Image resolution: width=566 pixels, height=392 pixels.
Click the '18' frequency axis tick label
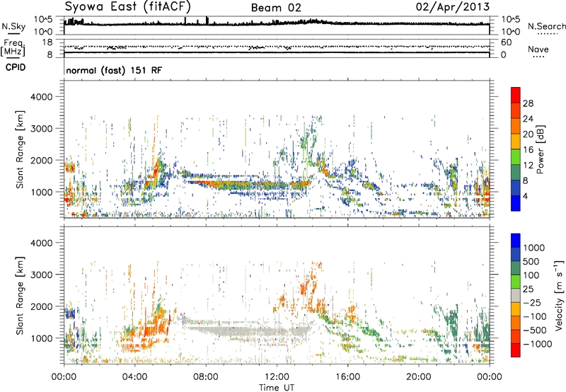click(x=47, y=42)
